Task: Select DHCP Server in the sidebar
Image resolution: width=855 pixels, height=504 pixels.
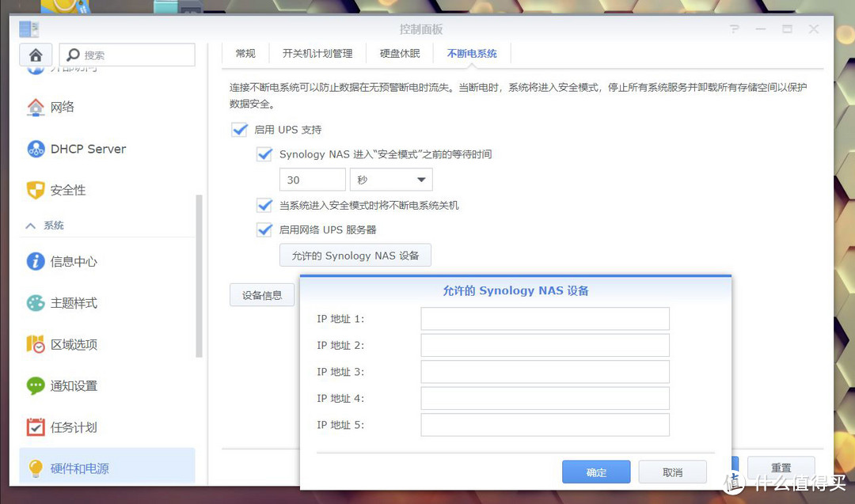Action: tap(107, 149)
